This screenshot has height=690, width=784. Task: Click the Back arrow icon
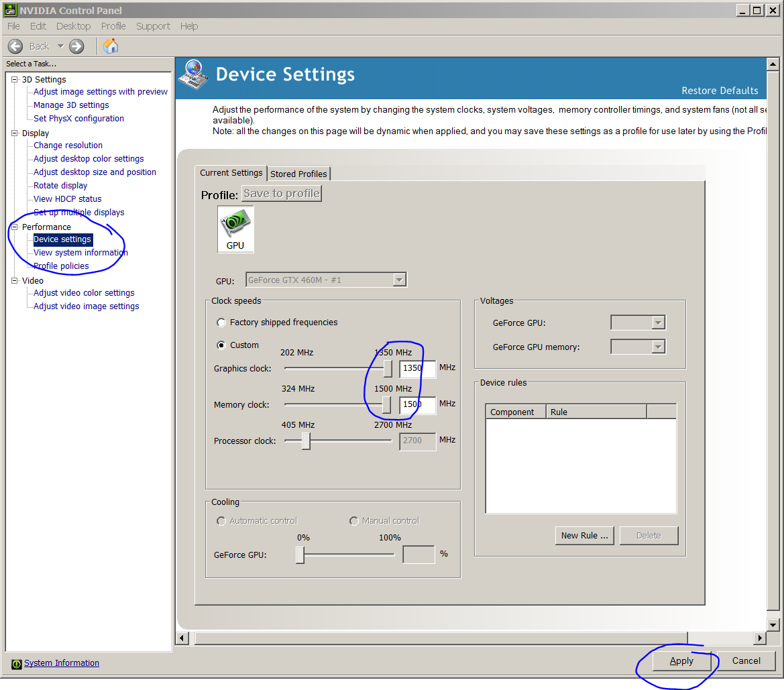pos(15,46)
